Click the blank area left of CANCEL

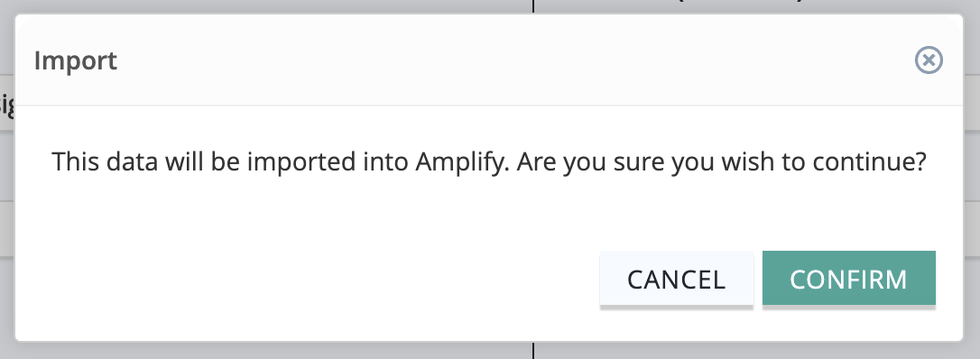tap(306, 278)
